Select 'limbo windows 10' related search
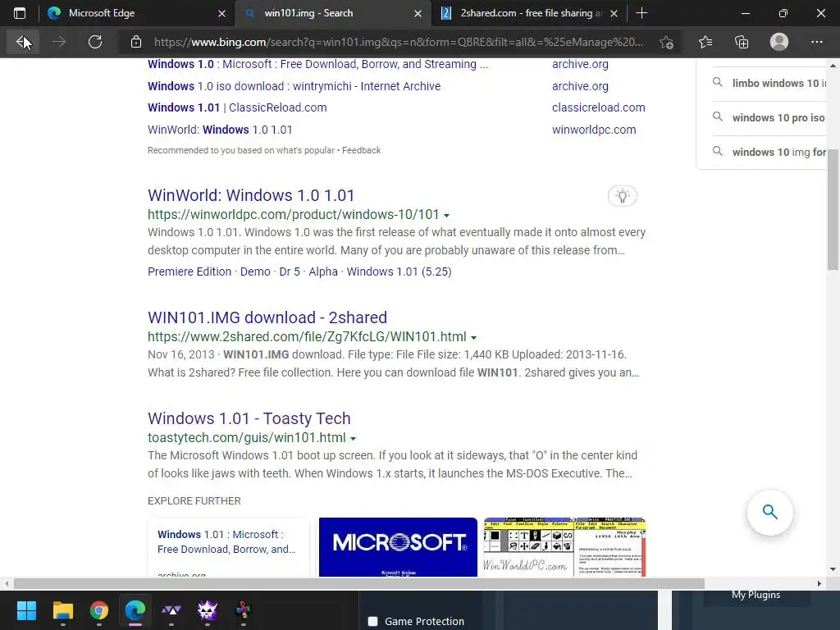Image resolution: width=840 pixels, height=630 pixels. [778, 83]
